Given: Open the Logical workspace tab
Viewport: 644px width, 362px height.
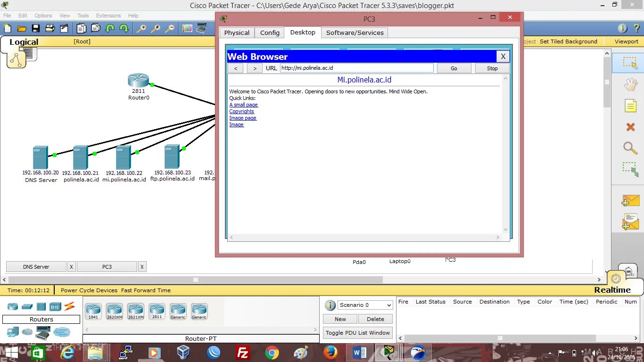Looking at the screenshot, I should pyautogui.click(x=24, y=42).
